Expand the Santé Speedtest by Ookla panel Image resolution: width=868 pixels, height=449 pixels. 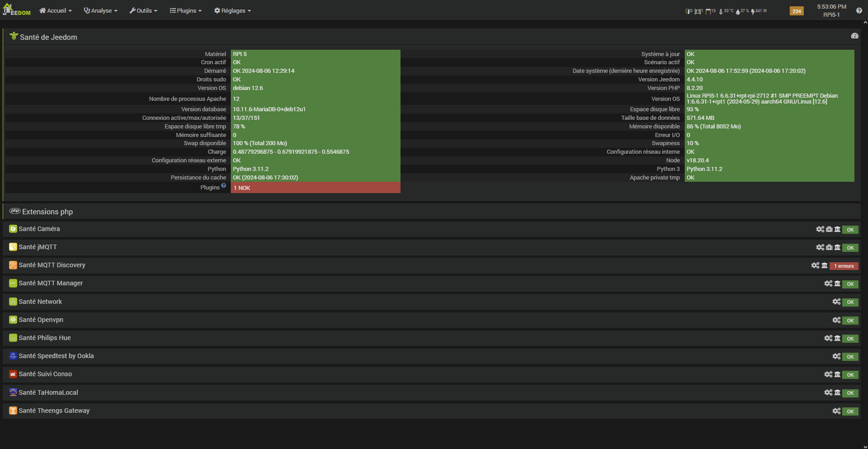(432, 356)
